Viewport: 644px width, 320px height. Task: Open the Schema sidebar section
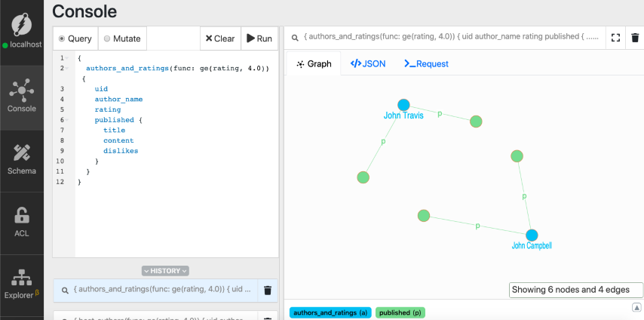22,158
